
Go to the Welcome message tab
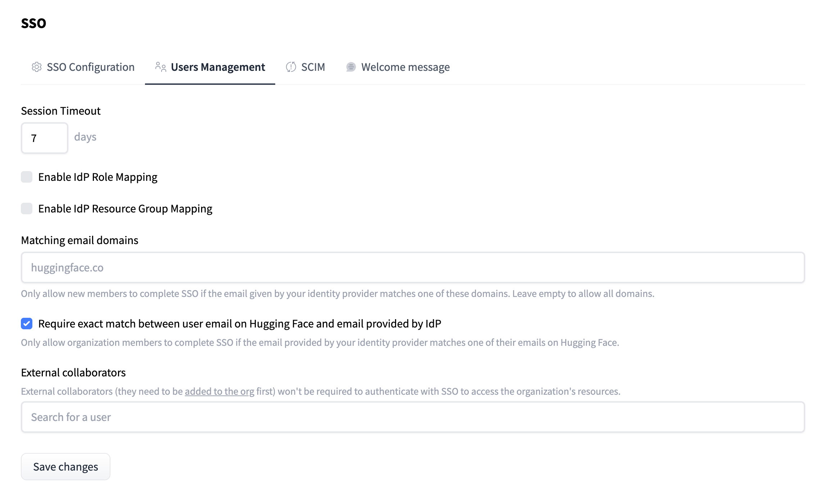[405, 67]
